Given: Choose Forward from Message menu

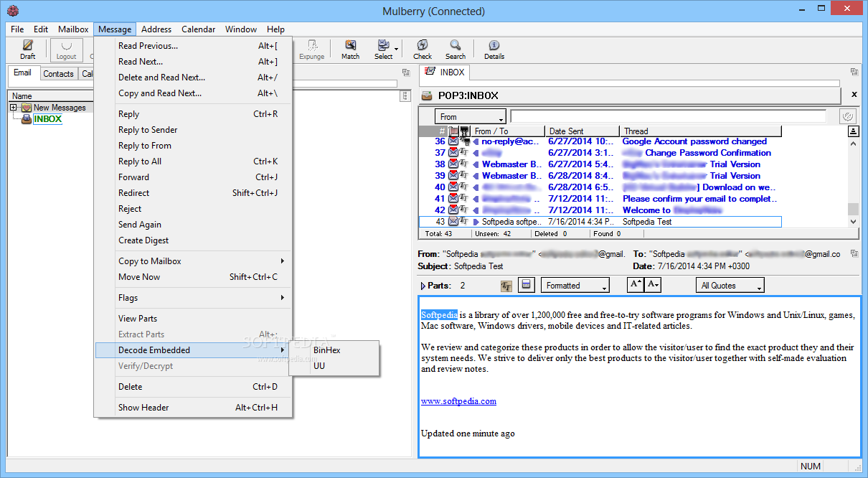Looking at the screenshot, I should tap(194, 177).
